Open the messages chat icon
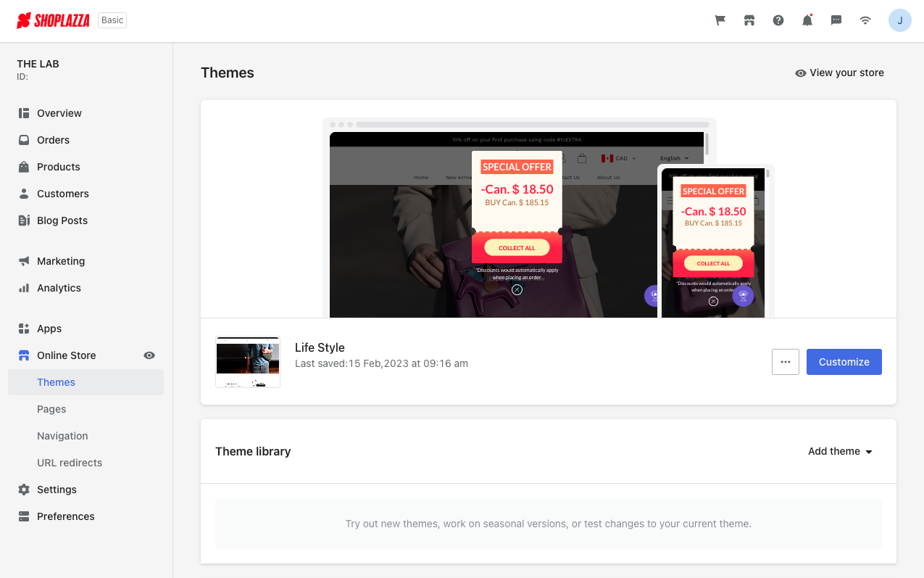This screenshot has height=578, width=924. 836,20
